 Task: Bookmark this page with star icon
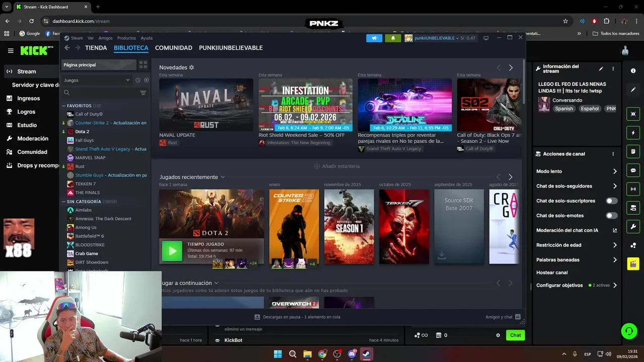pyautogui.click(x=566, y=21)
